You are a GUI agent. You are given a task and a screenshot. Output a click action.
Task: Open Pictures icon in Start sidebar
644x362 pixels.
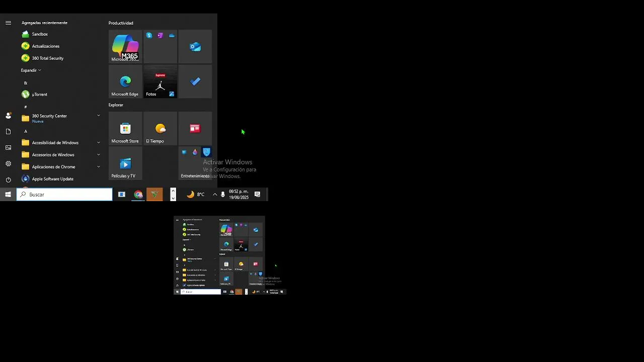click(x=8, y=148)
